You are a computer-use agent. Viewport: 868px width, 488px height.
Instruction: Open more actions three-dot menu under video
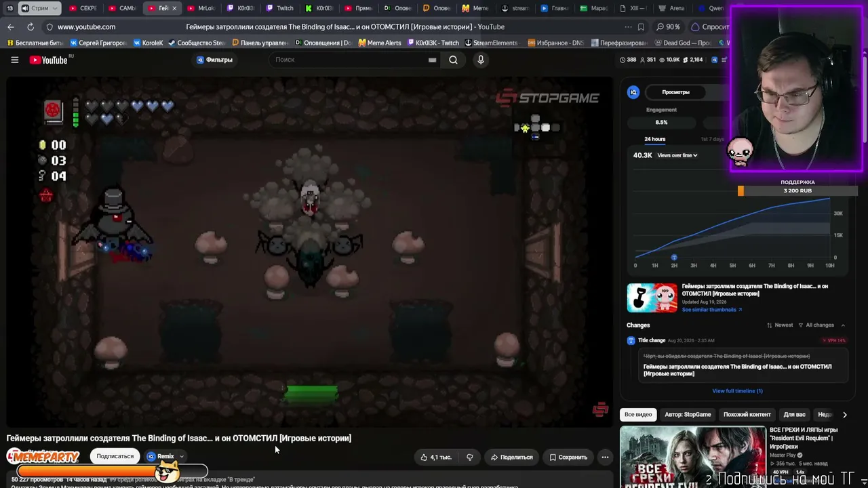[x=605, y=457]
